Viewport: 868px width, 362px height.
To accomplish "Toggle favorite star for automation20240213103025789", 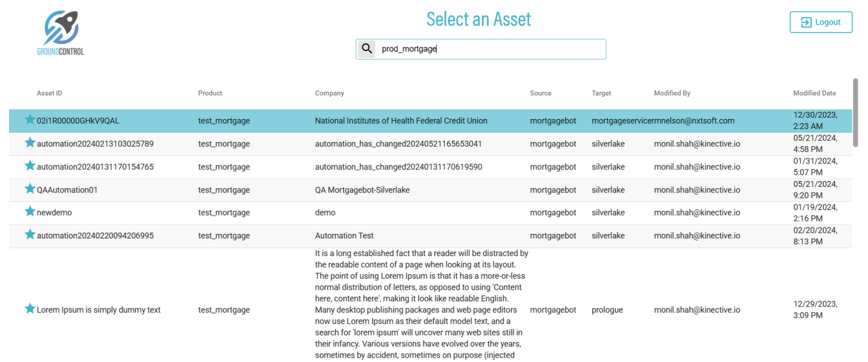I will pyautogui.click(x=30, y=143).
